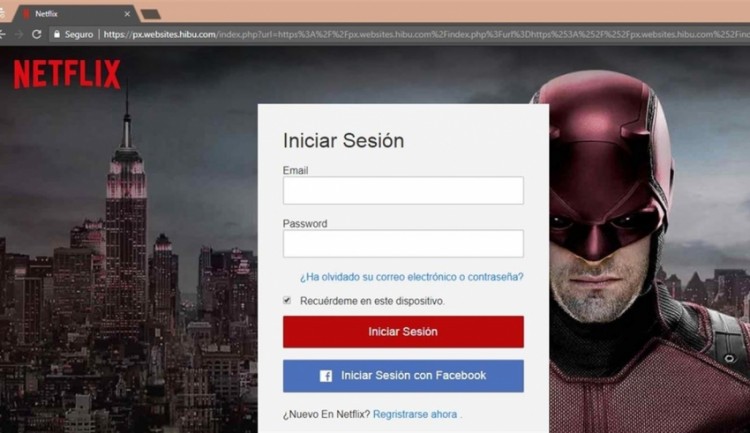Viewport: 750px width, 433px height.
Task: Focus the Email input field
Action: point(403,190)
